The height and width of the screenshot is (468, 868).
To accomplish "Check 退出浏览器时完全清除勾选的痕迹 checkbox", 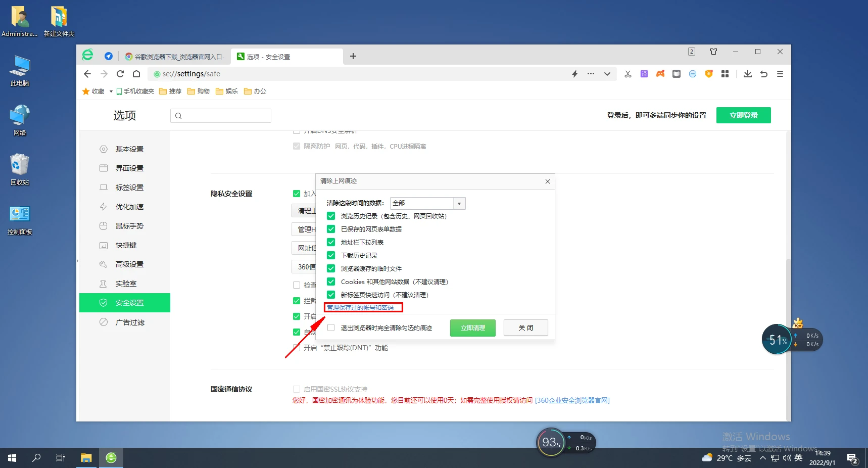I will (331, 327).
